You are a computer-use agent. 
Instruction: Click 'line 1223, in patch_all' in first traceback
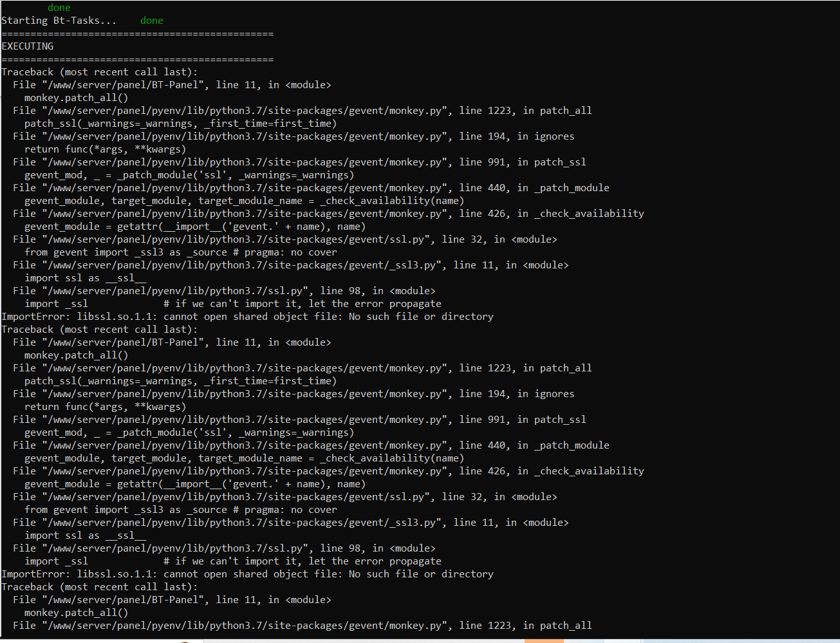(303, 111)
